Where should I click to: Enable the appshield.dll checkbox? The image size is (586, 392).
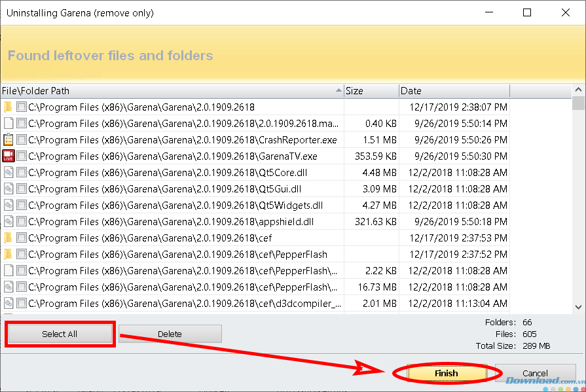pos(22,222)
